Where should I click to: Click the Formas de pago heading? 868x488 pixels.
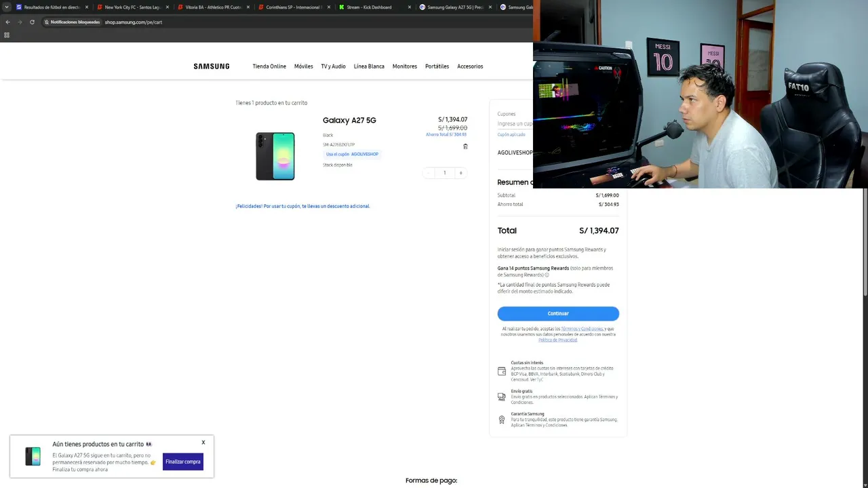(x=431, y=481)
